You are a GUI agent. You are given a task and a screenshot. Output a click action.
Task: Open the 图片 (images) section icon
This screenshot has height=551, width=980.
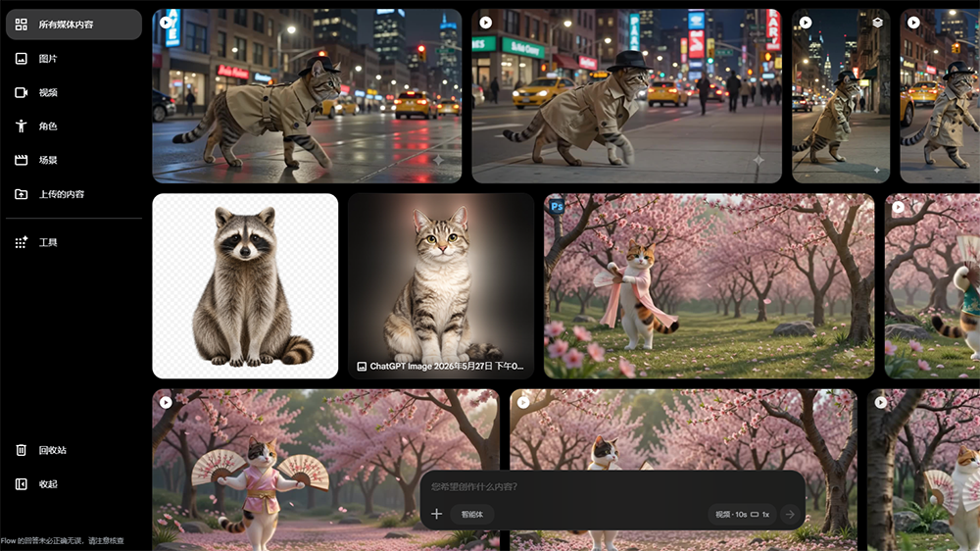point(22,58)
